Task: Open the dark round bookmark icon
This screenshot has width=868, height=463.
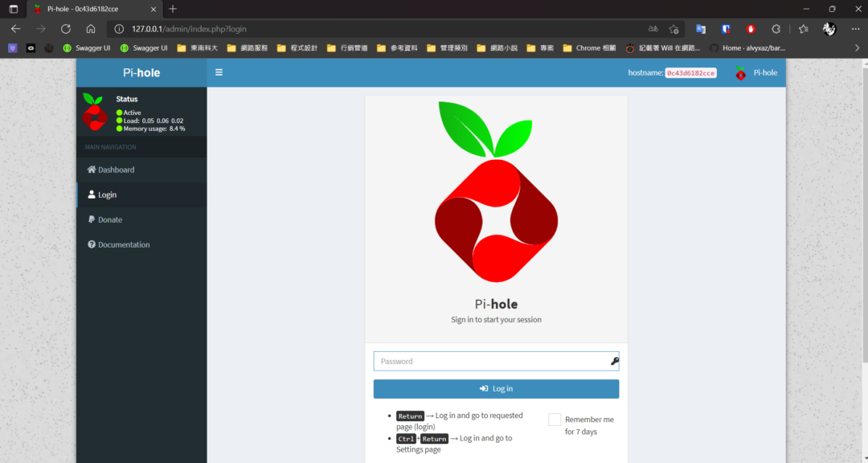Action: (49, 48)
